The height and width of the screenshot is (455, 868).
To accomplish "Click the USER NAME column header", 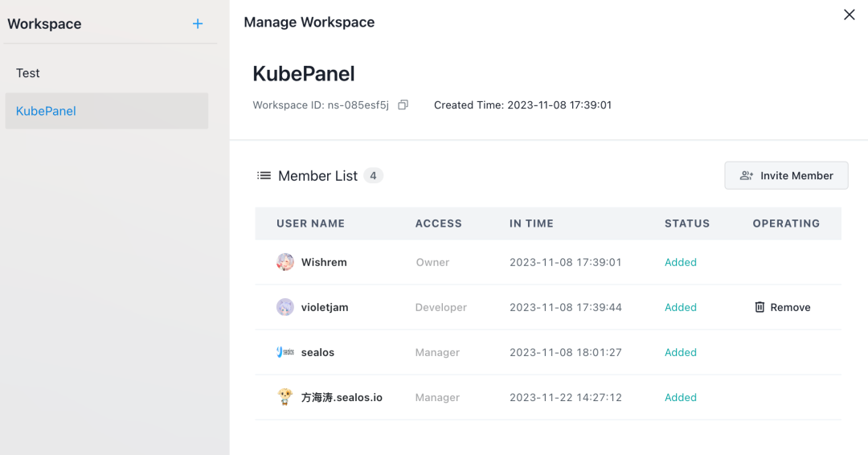I will coord(310,223).
